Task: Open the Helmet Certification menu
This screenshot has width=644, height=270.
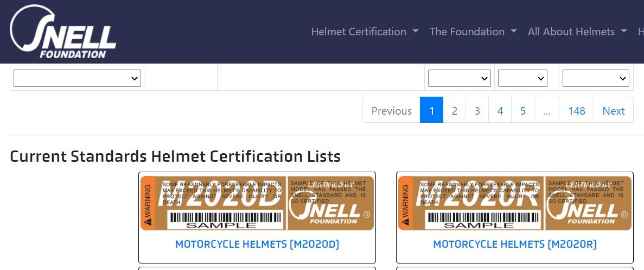Action: click(365, 32)
